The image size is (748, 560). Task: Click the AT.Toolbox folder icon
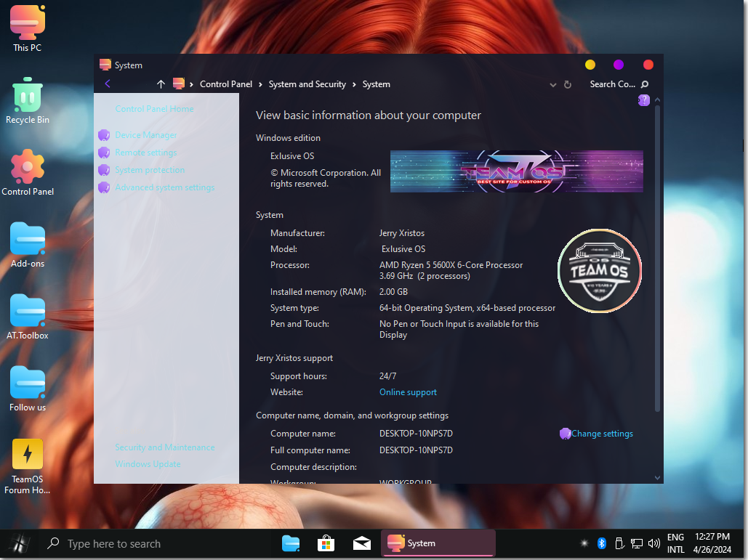click(28, 312)
